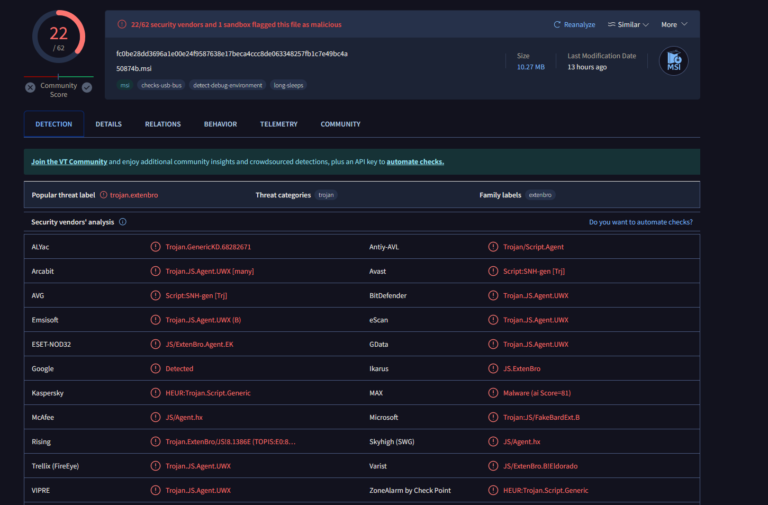Click the Do you want to automate checks link
The width and height of the screenshot is (768, 505).
[641, 222]
